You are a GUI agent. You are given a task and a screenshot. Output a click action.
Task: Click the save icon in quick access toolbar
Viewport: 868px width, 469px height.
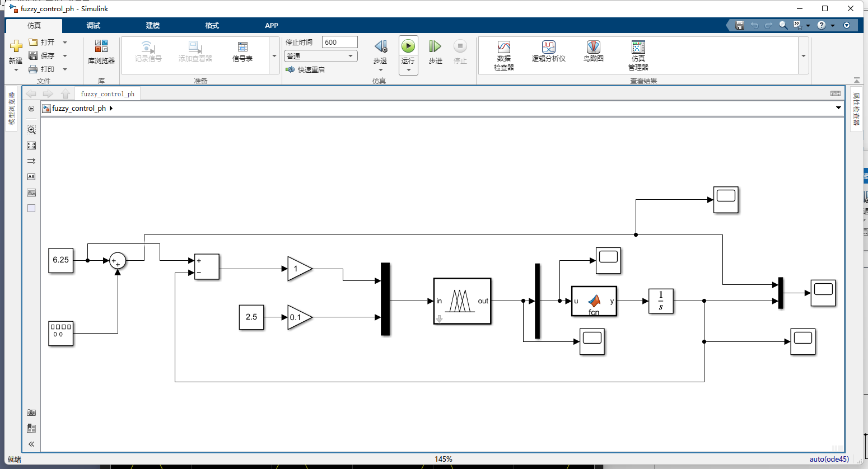tap(740, 25)
